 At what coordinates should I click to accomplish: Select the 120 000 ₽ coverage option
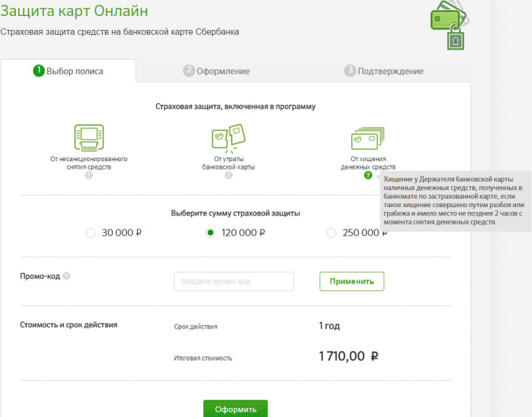tap(210, 234)
